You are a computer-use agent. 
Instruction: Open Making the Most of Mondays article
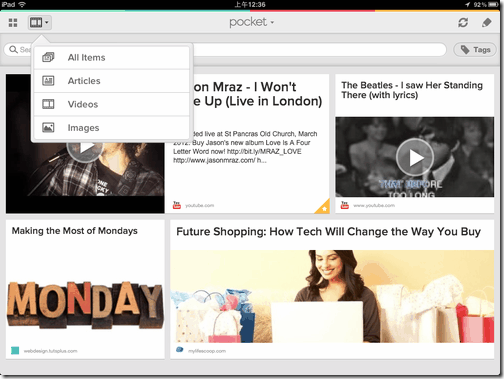[75, 231]
